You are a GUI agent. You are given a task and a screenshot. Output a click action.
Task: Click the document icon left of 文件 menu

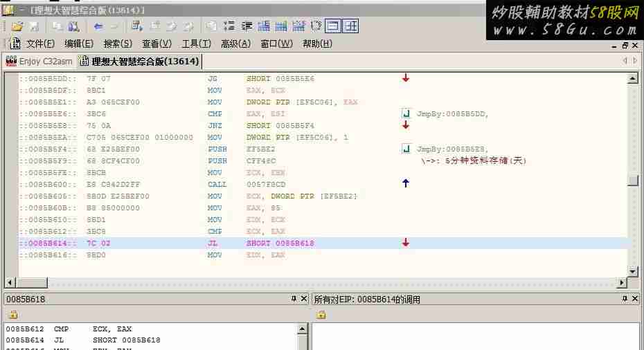[x=15, y=44]
